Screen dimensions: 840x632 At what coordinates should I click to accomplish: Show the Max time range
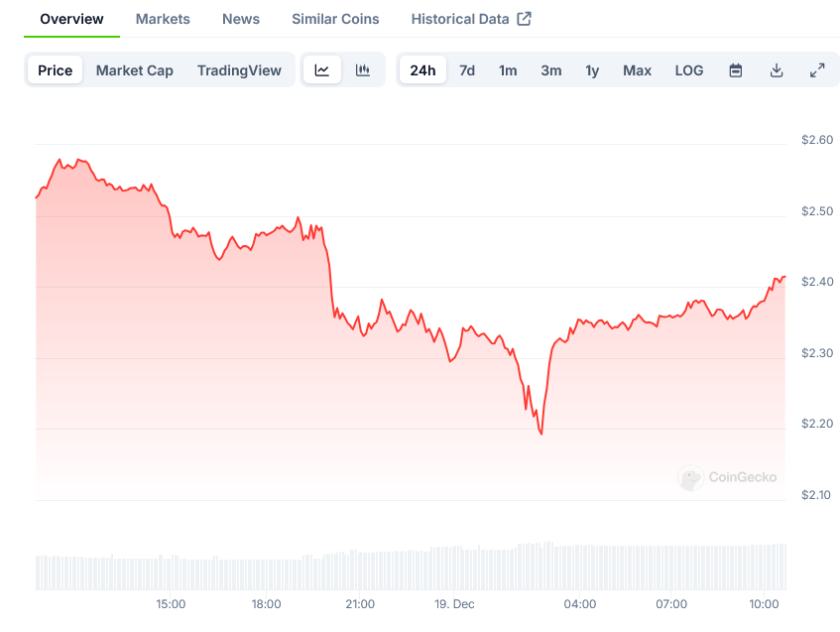[x=637, y=70]
